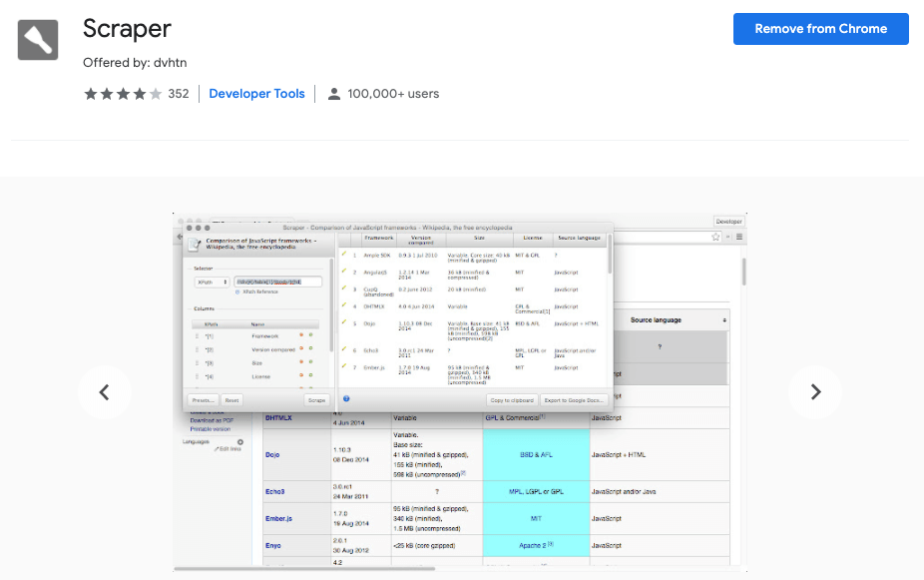Click the 'BSD & AFL' license cell
This screenshot has width=924, height=580.
pos(536,455)
